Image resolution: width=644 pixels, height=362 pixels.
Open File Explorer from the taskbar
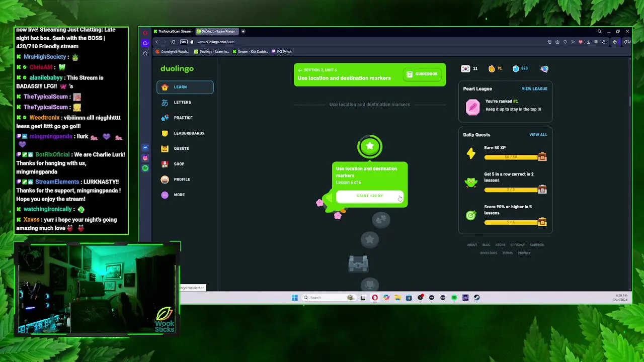click(x=397, y=298)
